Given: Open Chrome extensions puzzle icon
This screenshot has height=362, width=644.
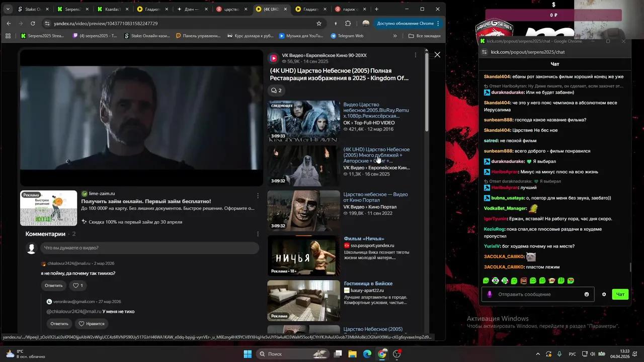Looking at the screenshot, I should tap(348, 23).
